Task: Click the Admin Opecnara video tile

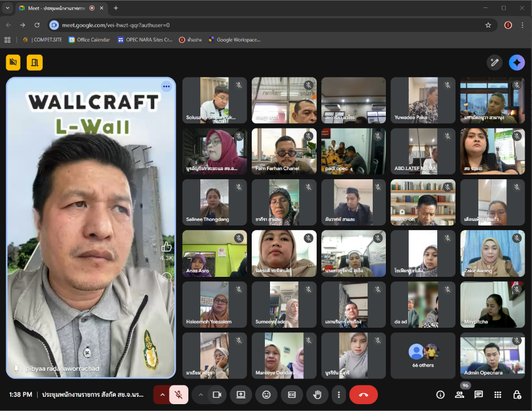Action: (x=492, y=355)
